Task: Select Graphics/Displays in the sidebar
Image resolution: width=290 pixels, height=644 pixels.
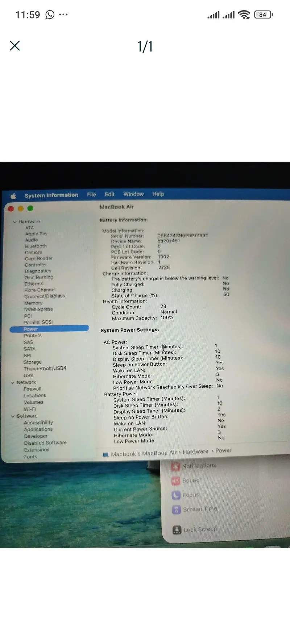Action: pos(45,296)
